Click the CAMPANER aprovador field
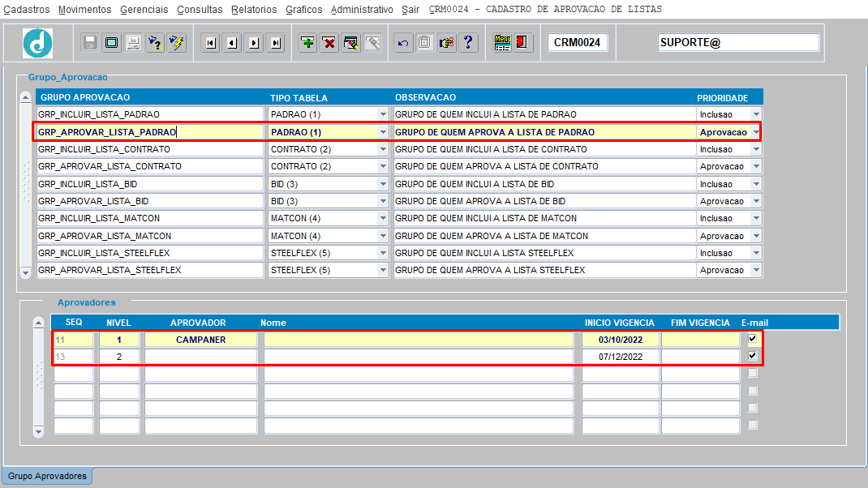This screenshot has width=868, height=488. 201,340
